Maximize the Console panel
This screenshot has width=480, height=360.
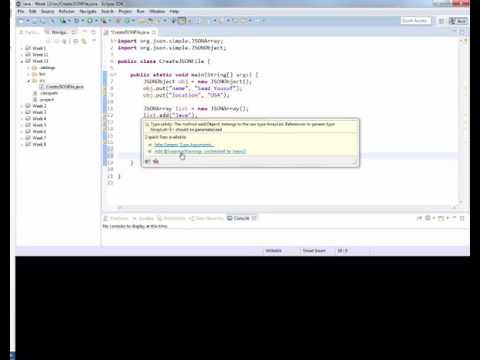462,218
